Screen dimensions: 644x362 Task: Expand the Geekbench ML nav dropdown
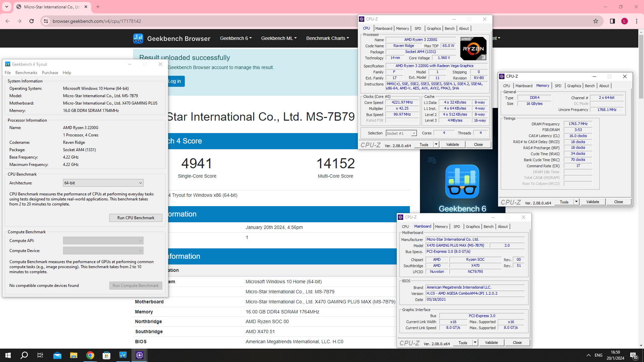[x=279, y=38]
